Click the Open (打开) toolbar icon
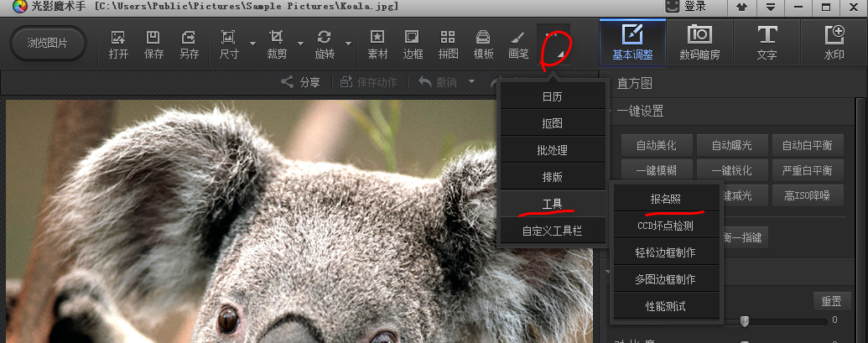This screenshot has width=868, height=343. (118, 38)
